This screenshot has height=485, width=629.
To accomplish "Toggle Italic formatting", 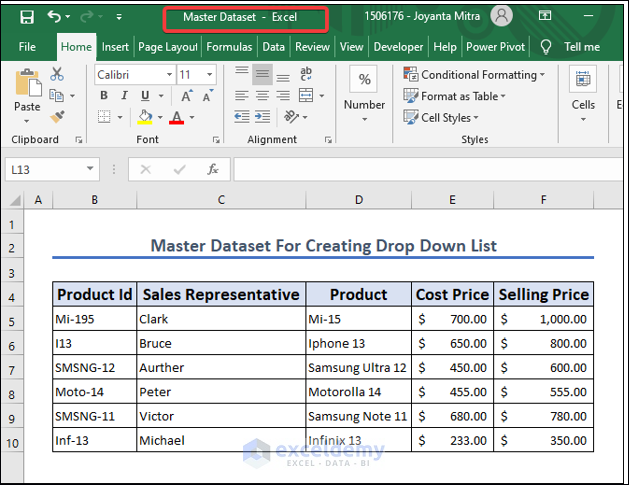I will [x=123, y=96].
